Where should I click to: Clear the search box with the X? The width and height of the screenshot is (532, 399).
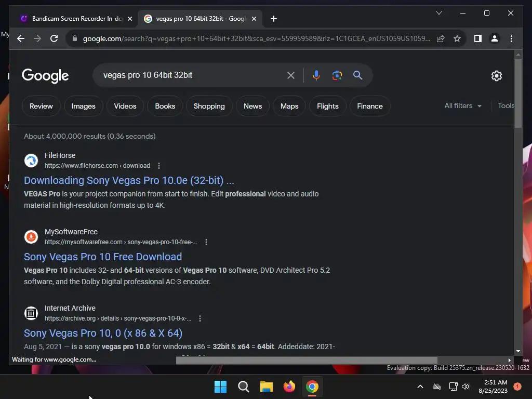point(291,75)
